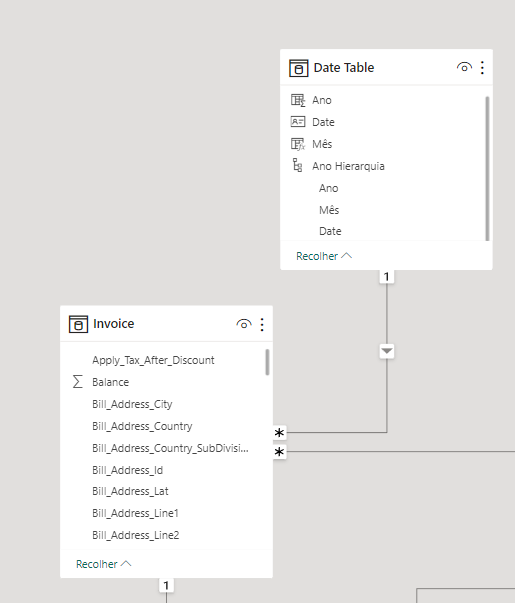
Task: Select Mês level under Ano Hierarquia
Action: [329, 210]
